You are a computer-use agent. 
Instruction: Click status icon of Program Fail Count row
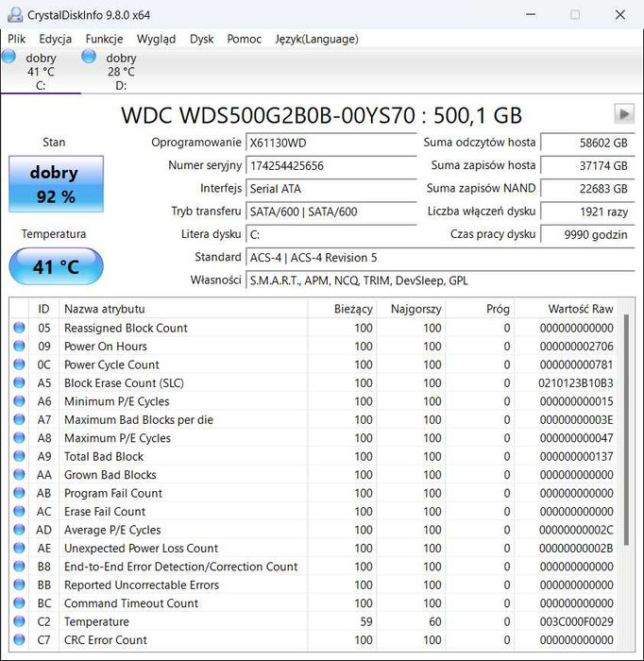click(x=19, y=493)
